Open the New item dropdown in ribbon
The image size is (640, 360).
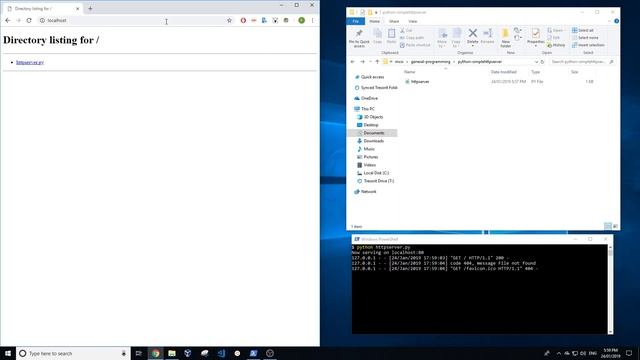[518, 31]
